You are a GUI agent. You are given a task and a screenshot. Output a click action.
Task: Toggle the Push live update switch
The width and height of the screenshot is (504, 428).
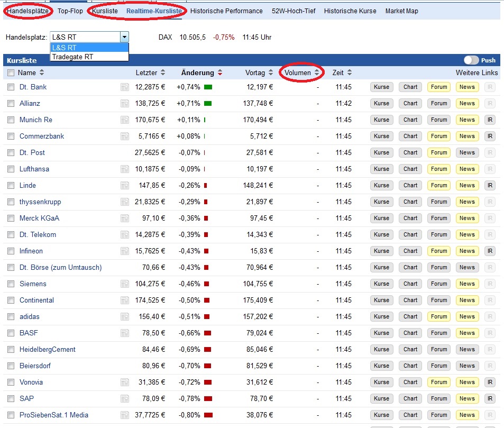471,60
